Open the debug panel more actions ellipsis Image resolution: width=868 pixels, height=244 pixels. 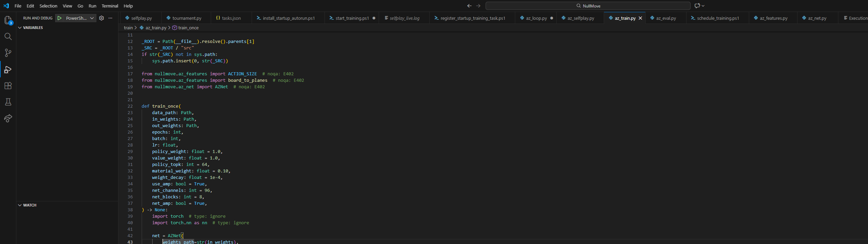point(110,18)
